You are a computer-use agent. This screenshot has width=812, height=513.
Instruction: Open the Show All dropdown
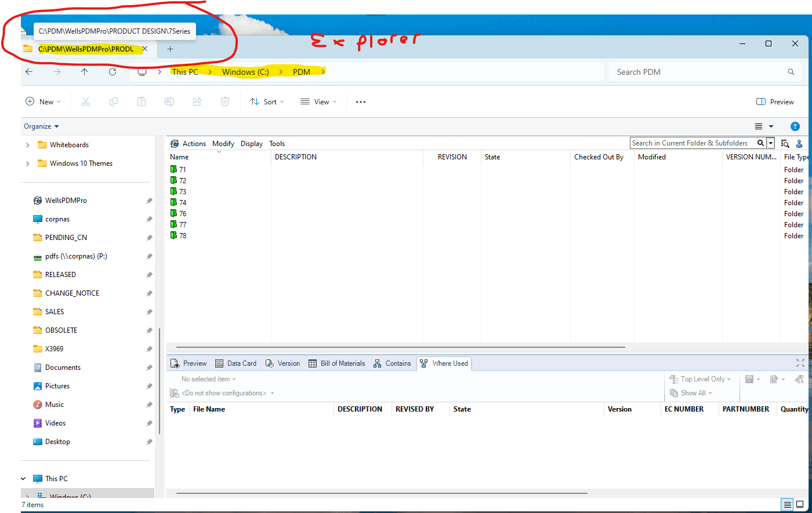(691, 392)
